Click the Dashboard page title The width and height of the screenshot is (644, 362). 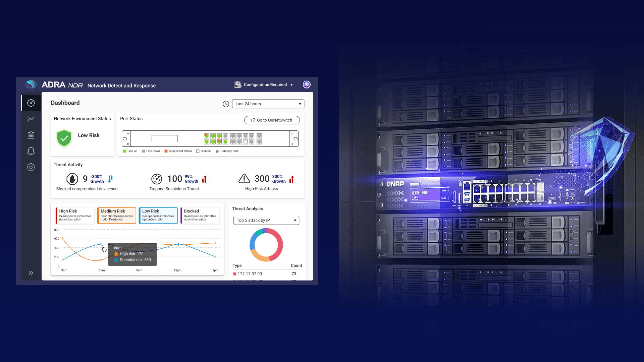point(65,103)
